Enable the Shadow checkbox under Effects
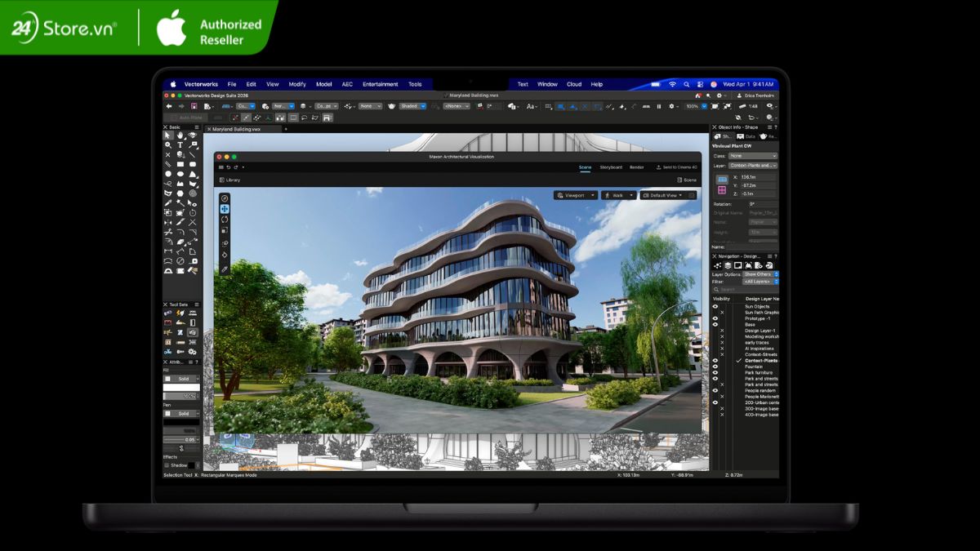Screen dimensions: 980x551 click(x=167, y=465)
